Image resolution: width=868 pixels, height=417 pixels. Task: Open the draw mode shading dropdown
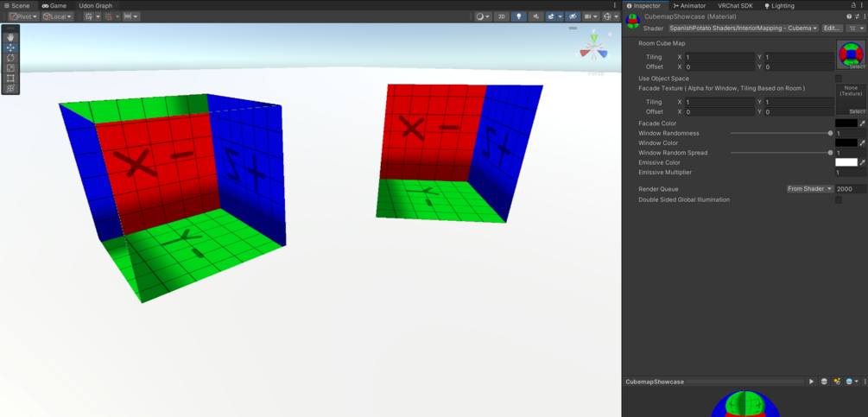484,16
